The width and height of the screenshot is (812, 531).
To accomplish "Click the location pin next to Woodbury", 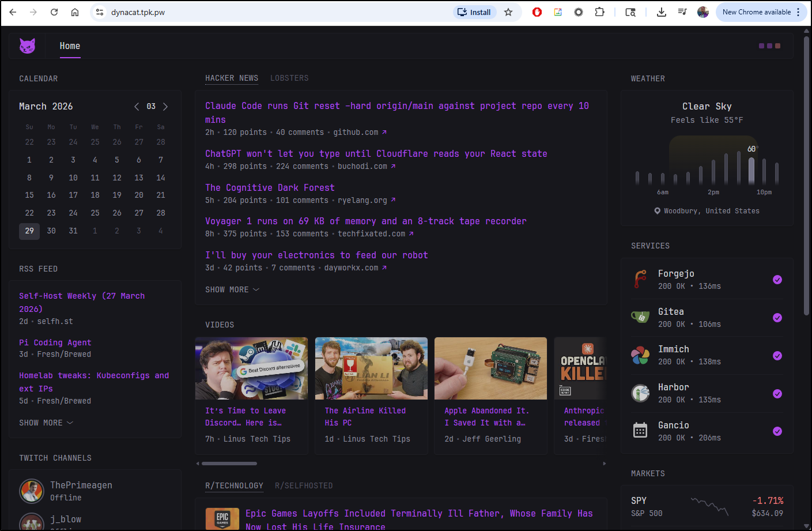I will 657,210.
